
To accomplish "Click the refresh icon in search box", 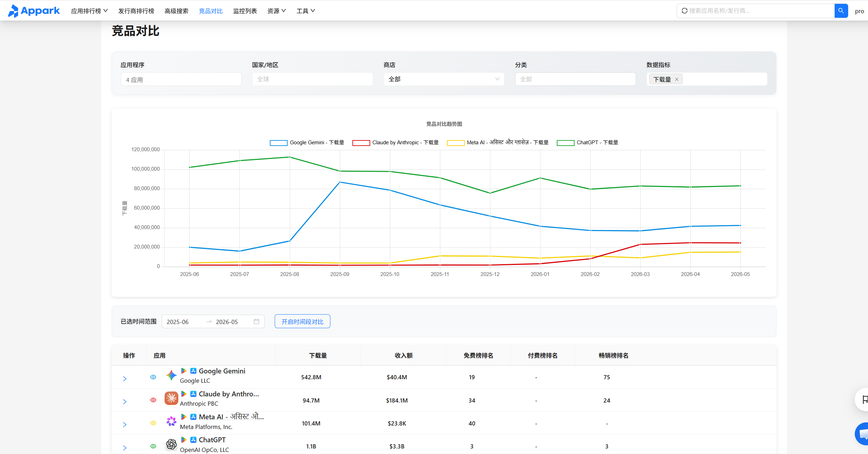I will click(x=684, y=11).
